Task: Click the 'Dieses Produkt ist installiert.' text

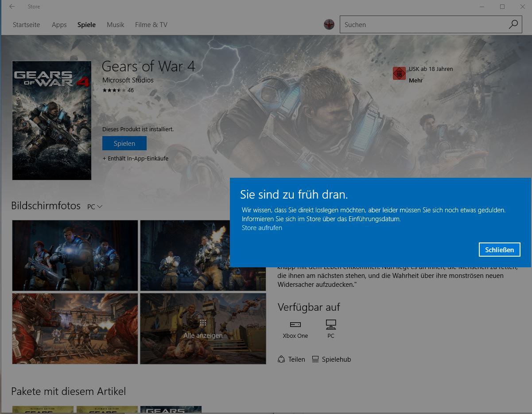Action: coord(138,129)
